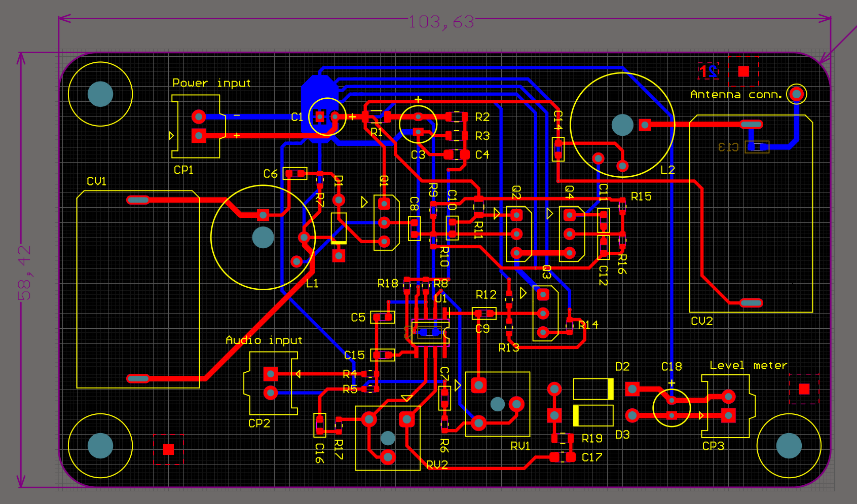857x504 pixels.
Task: Click the R10 resistor designator
Action: tap(444, 257)
